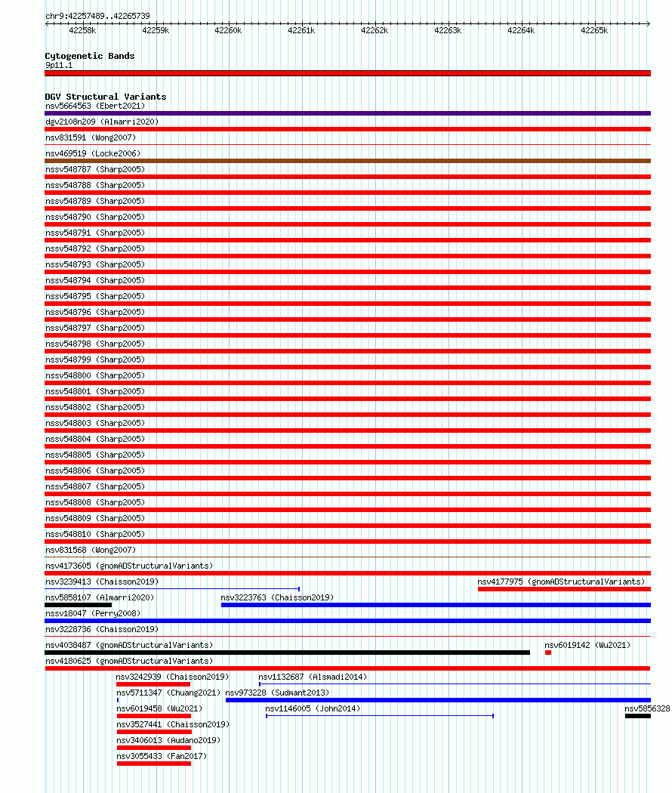672x793 pixels.
Task: Click nsv3228736 (Chaisson2019) label
Action: click(x=102, y=629)
